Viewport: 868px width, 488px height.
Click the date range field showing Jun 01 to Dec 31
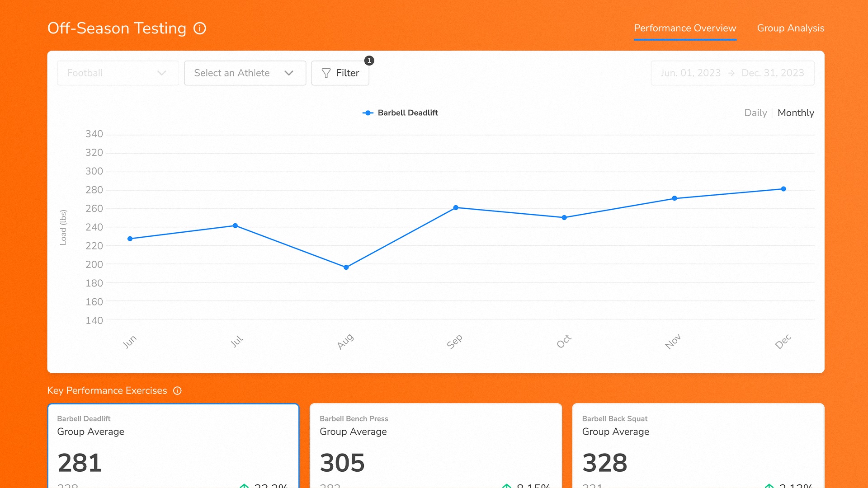[x=732, y=73]
